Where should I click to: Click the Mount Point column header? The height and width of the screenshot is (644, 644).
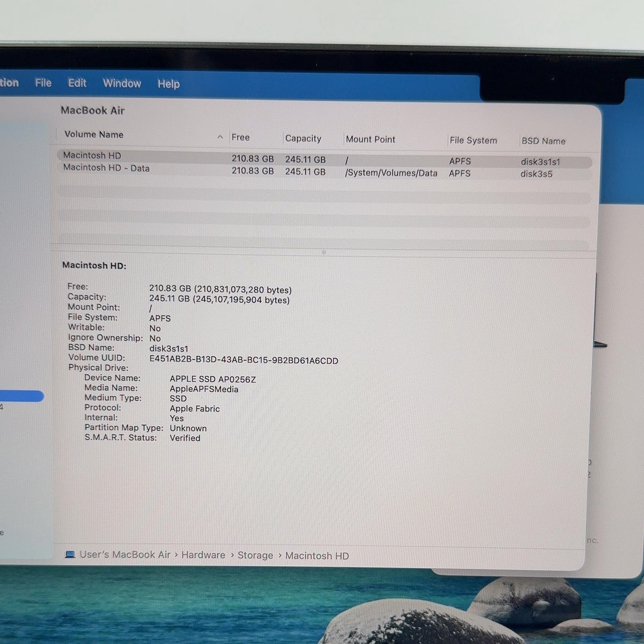pos(371,139)
